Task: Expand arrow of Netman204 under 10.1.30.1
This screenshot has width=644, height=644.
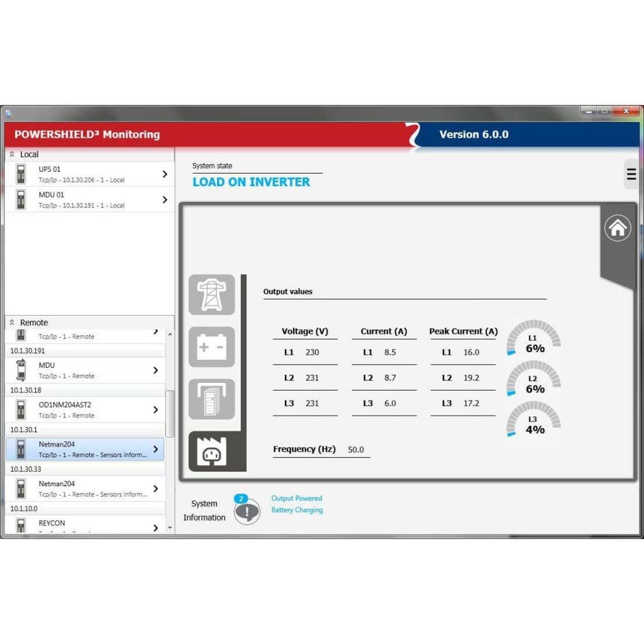Action: coord(156,449)
